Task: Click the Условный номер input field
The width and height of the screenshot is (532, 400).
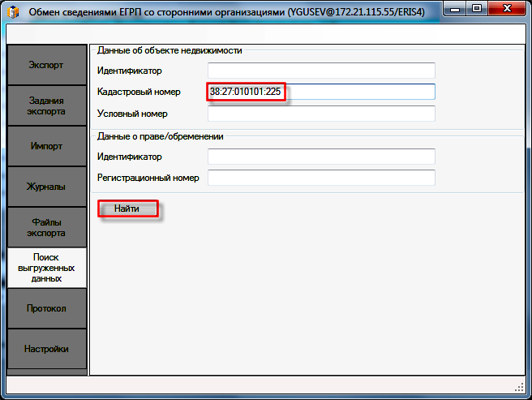Action: (321, 114)
